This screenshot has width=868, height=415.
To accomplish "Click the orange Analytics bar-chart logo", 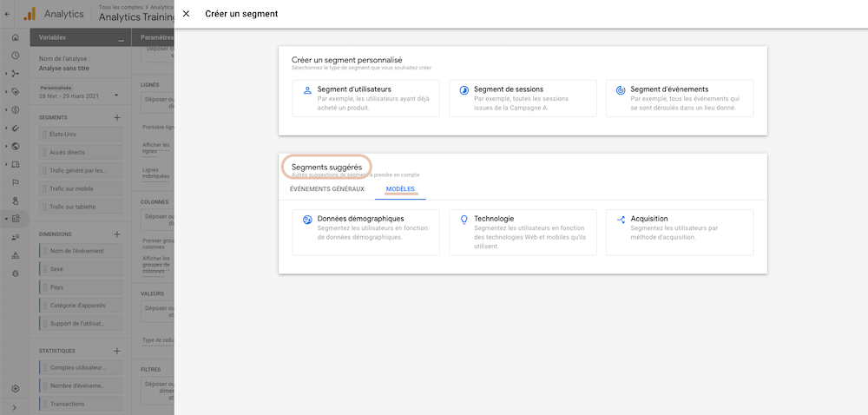I will point(30,14).
